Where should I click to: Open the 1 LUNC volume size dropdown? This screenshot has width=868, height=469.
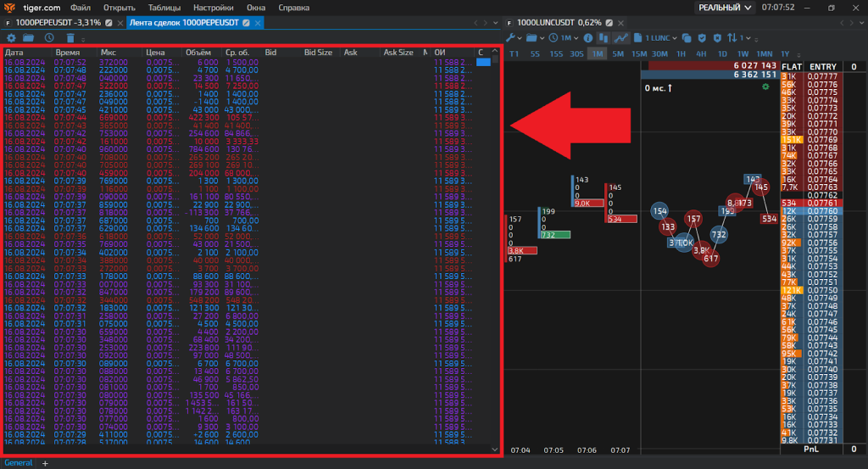(659, 38)
